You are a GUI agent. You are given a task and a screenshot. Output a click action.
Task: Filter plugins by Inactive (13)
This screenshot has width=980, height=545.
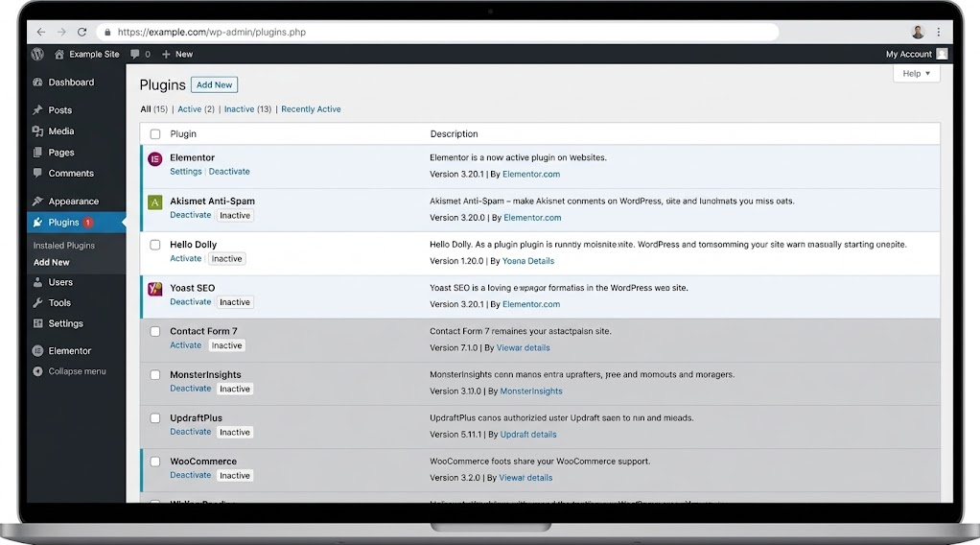(x=247, y=108)
